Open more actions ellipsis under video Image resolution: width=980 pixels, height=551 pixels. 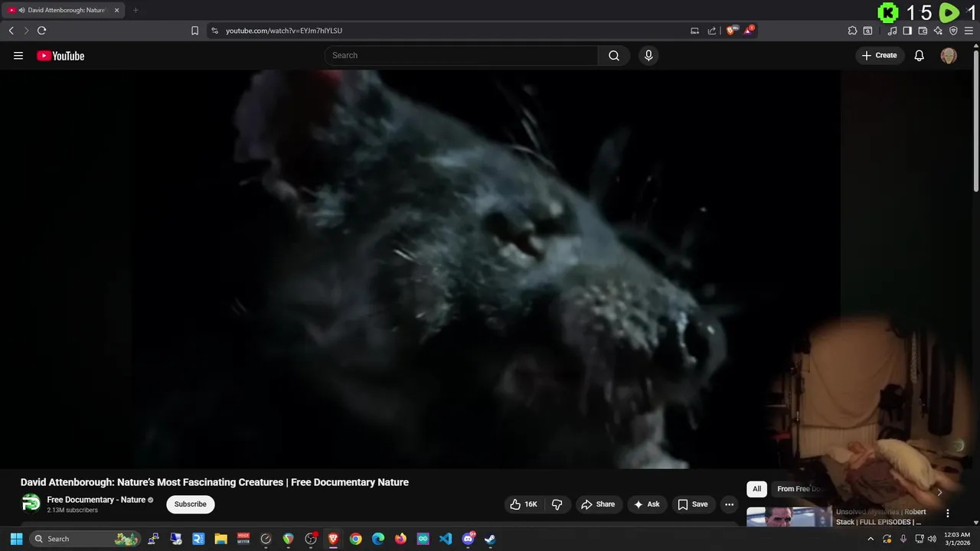point(729,504)
